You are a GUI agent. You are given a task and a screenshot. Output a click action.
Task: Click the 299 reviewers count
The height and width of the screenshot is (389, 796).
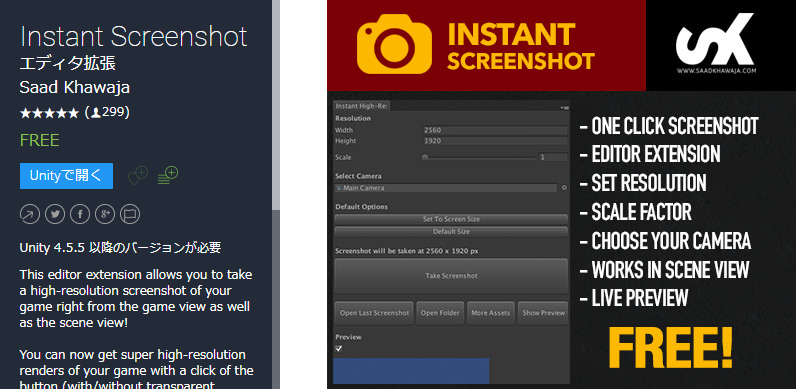(x=109, y=112)
